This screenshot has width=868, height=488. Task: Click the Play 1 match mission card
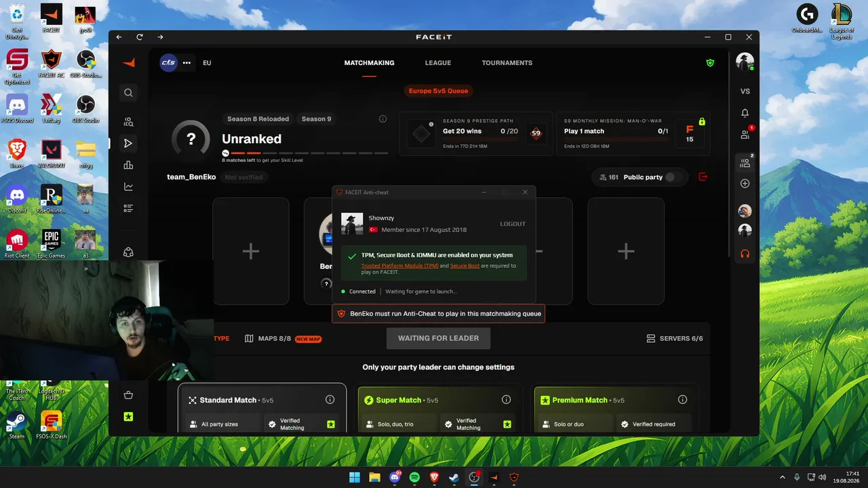[x=633, y=134]
